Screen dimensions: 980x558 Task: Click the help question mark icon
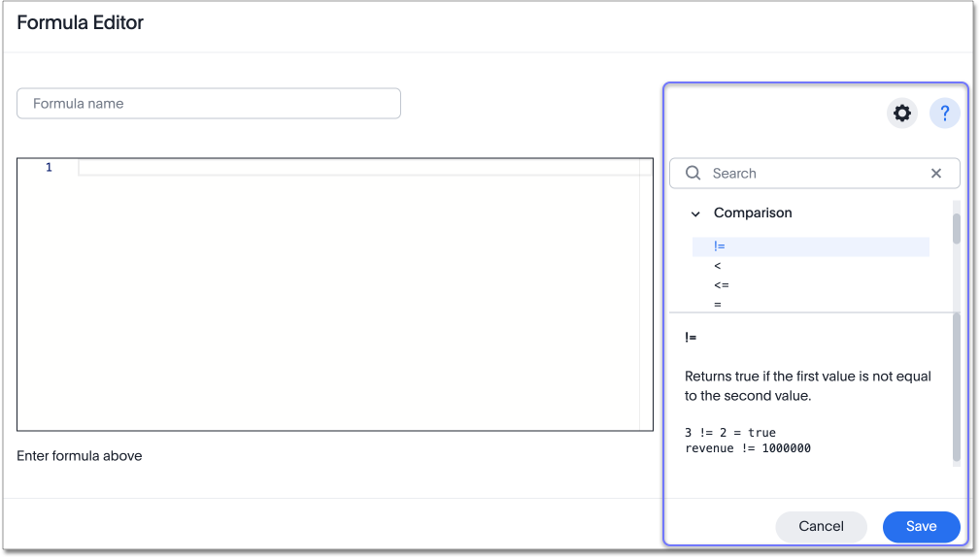(x=944, y=114)
